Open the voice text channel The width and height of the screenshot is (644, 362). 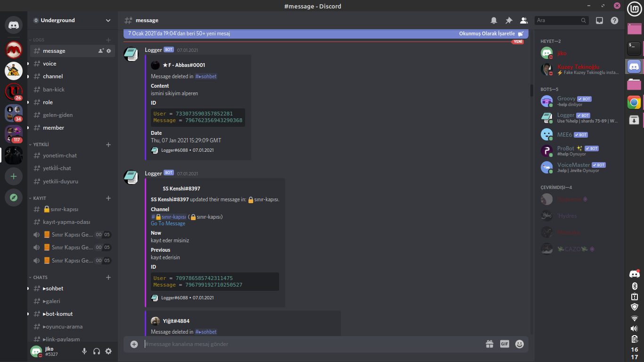pos(73,64)
